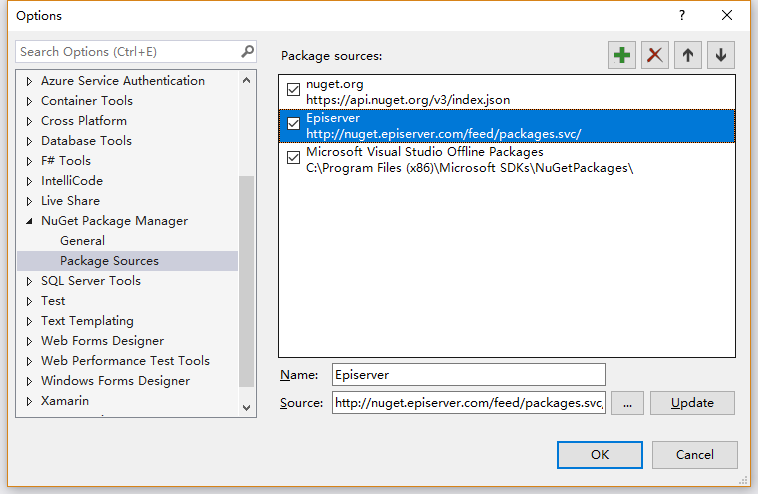Expand Text Templating node
The image size is (758, 494).
point(29,321)
